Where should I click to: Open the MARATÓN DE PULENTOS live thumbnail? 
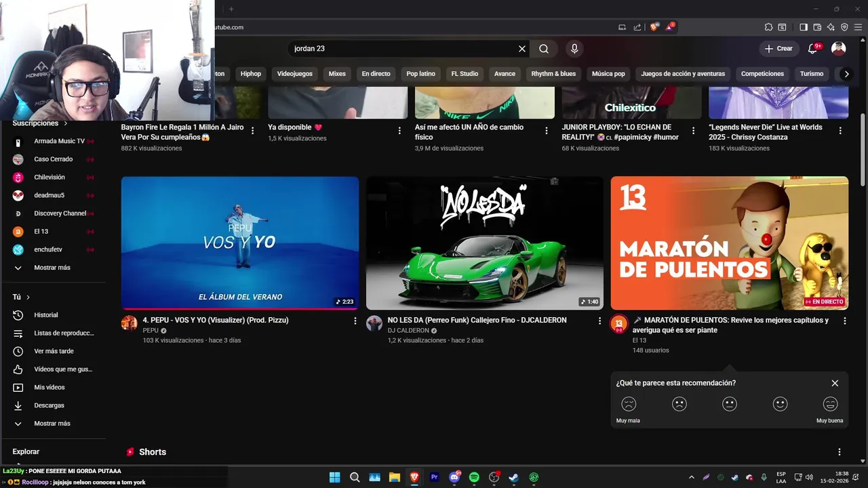pyautogui.click(x=730, y=243)
